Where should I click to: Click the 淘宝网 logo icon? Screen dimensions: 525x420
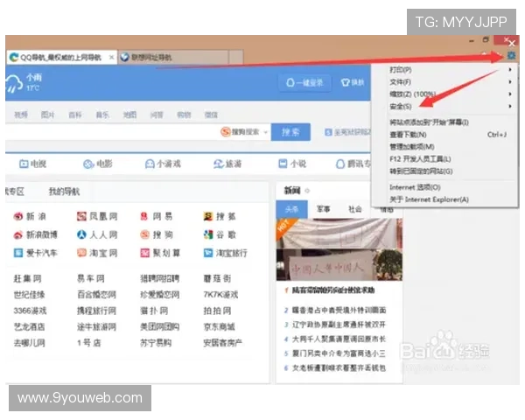tap(81, 253)
